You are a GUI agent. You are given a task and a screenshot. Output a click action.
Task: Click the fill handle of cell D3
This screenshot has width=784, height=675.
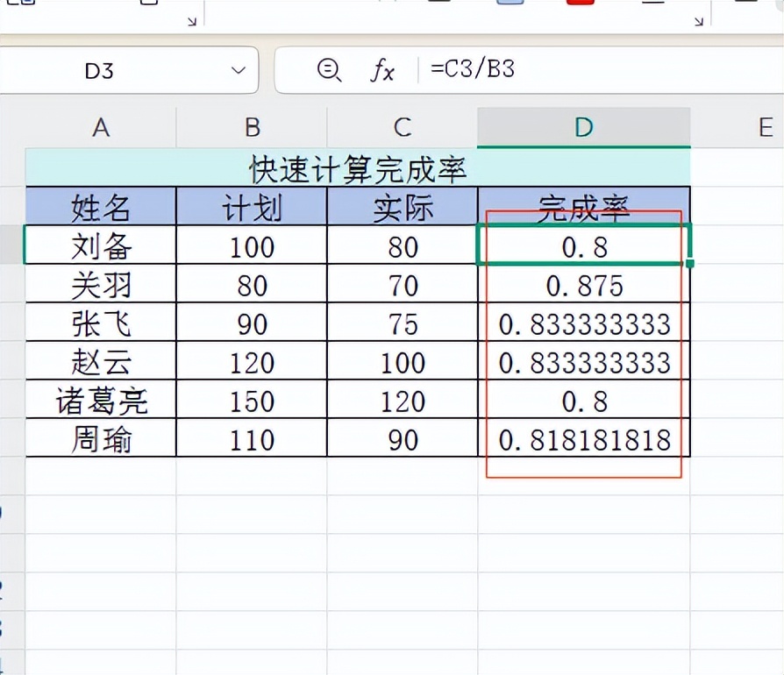tap(690, 263)
